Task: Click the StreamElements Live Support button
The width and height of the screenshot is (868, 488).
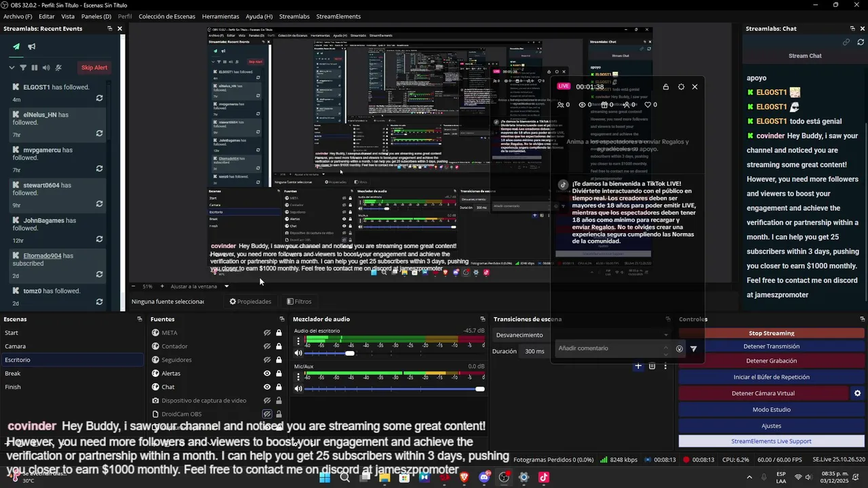Action: point(771,441)
